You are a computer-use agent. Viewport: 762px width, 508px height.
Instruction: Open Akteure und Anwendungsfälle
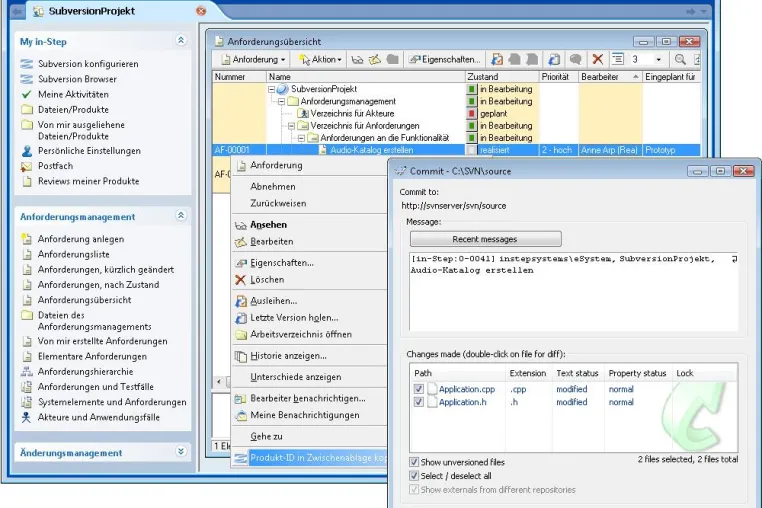tap(99, 417)
